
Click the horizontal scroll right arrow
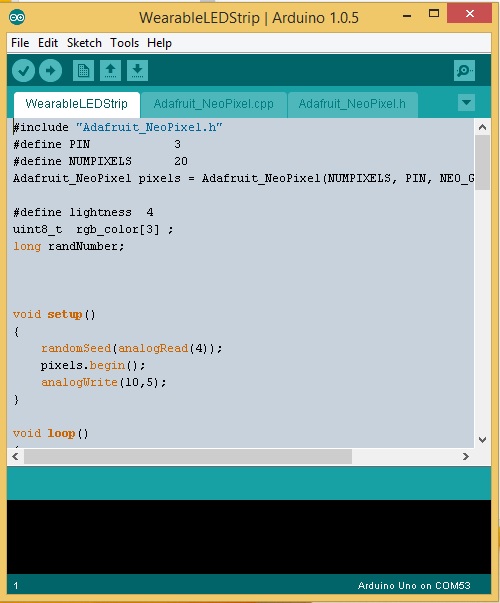pos(466,456)
